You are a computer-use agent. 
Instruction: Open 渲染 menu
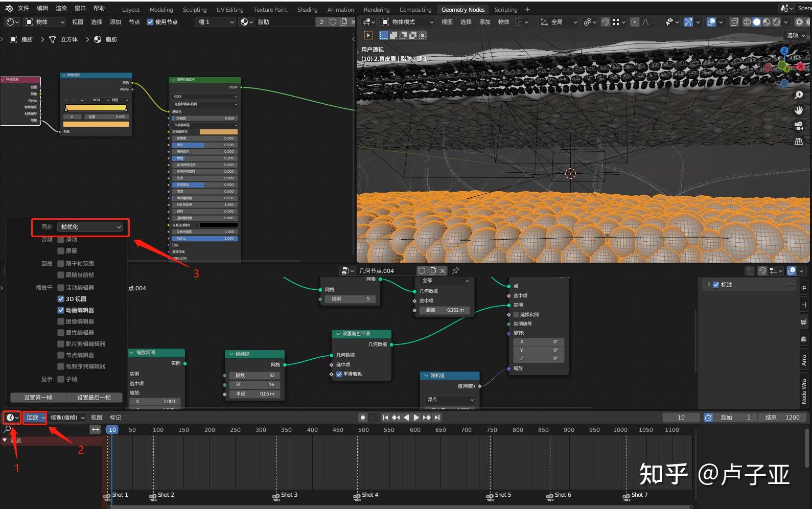point(61,8)
